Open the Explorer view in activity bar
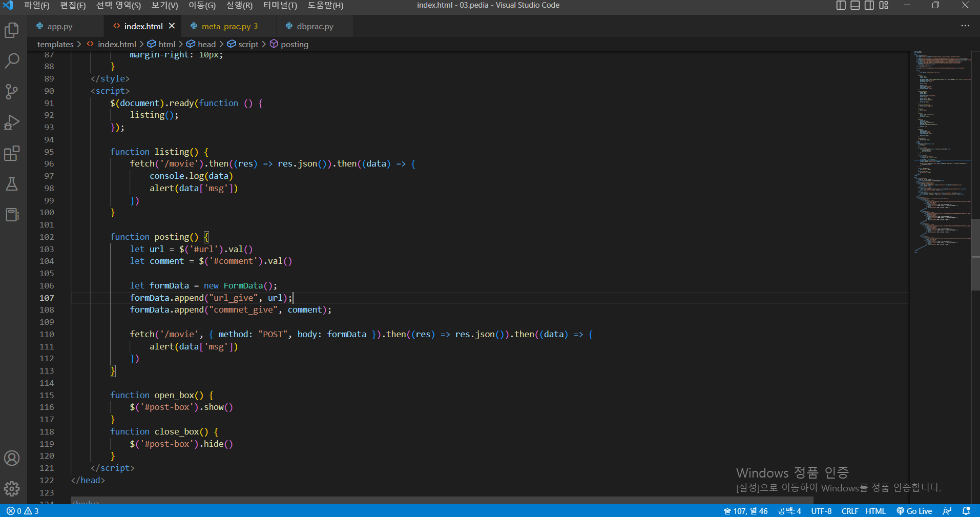This screenshot has width=980, height=517. click(x=12, y=30)
